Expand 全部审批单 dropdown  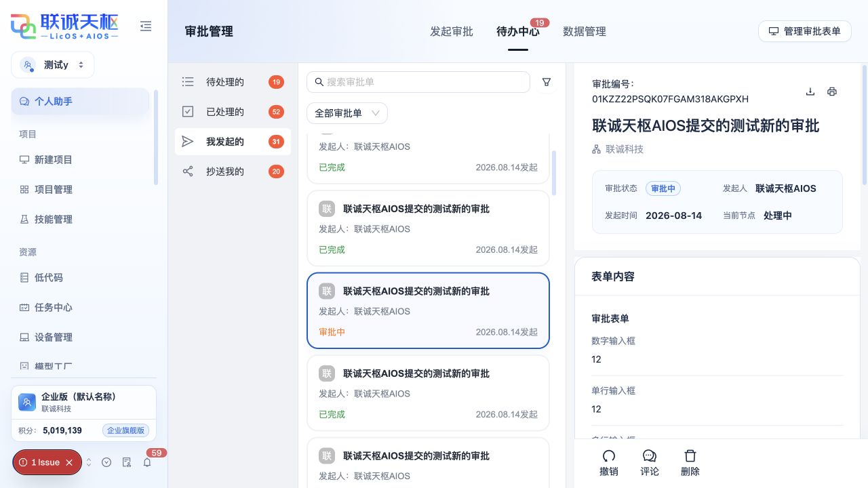point(347,113)
